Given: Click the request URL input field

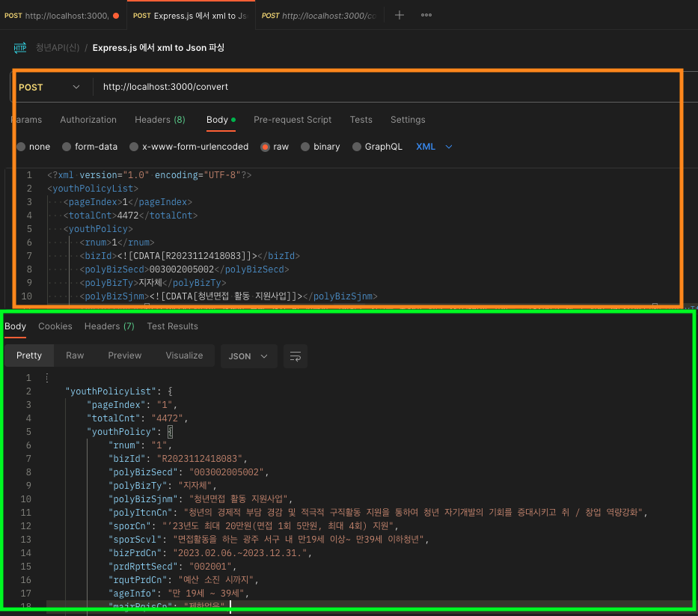Looking at the screenshot, I should 388,87.
